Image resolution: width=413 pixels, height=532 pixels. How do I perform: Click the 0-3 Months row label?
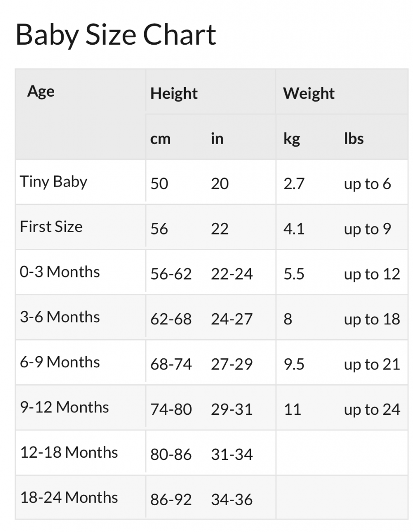pos(60,272)
